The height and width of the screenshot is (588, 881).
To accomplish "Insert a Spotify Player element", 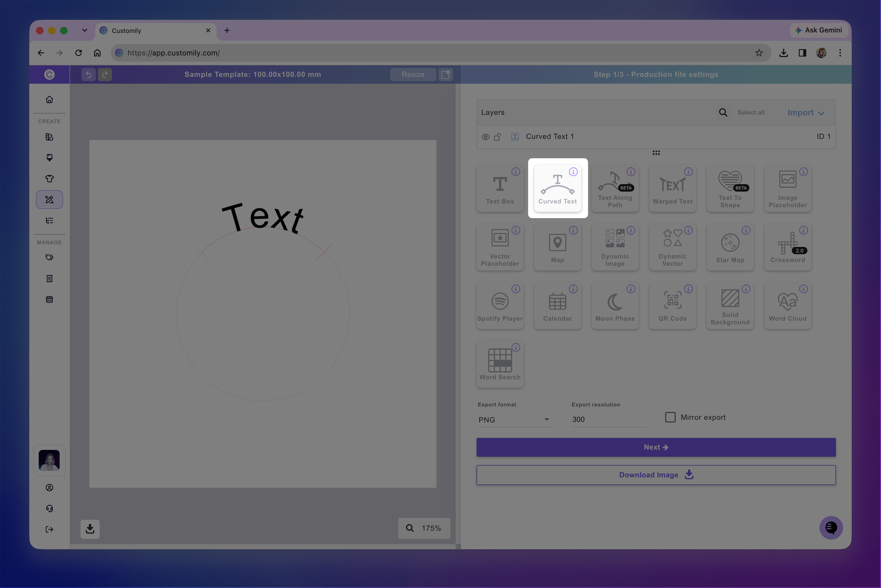I will click(x=500, y=306).
